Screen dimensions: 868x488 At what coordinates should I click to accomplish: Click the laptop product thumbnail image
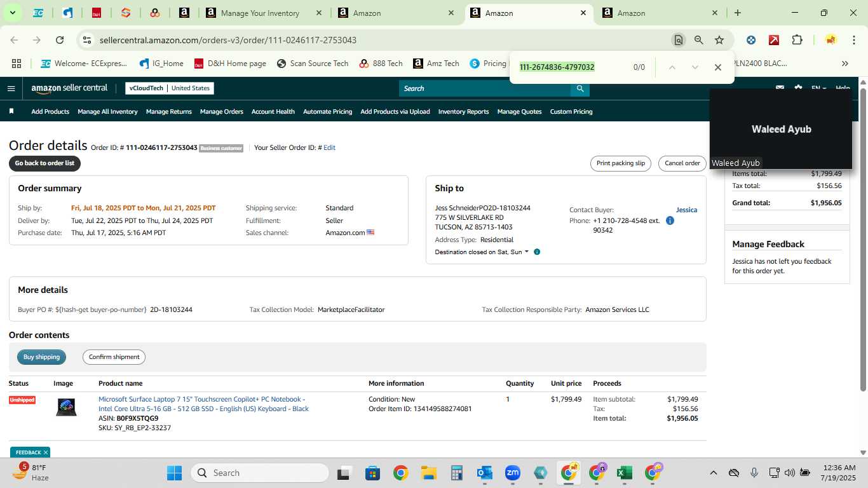pos(66,407)
